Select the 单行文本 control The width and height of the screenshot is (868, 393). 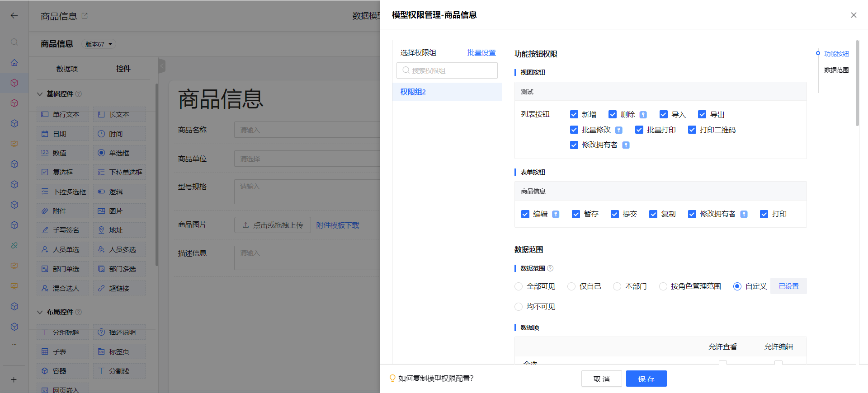click(63, 115)
